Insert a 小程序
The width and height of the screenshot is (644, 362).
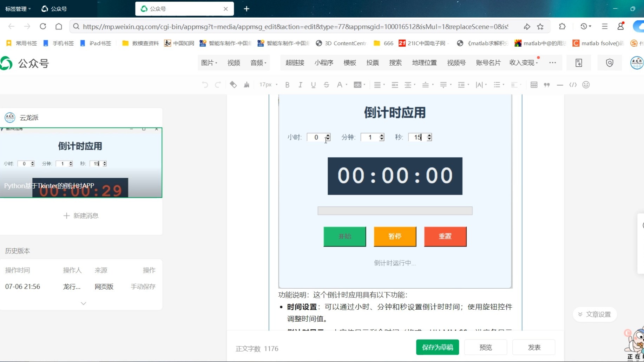pos(324,62)
